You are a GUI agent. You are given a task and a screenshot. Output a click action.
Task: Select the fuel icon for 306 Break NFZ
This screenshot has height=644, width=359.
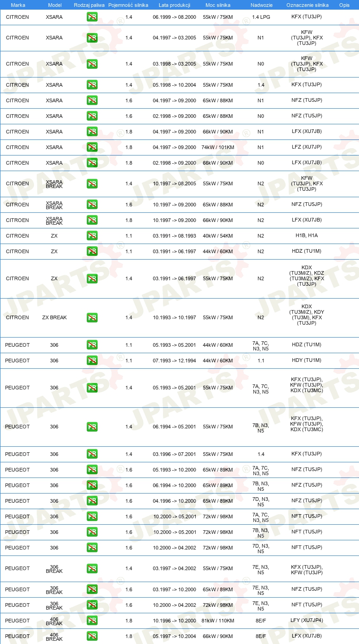[x=92, y=589]
